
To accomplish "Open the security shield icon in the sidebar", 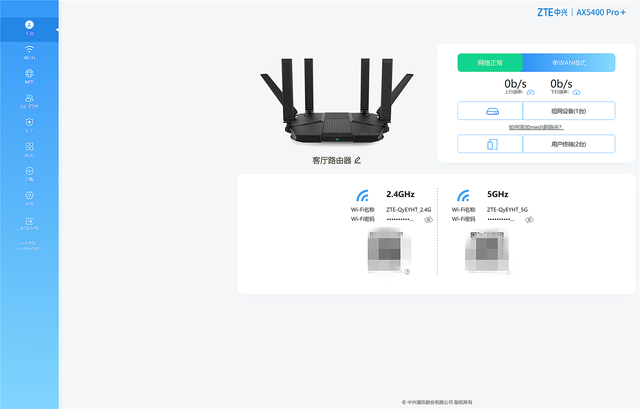I will point(29,125).
